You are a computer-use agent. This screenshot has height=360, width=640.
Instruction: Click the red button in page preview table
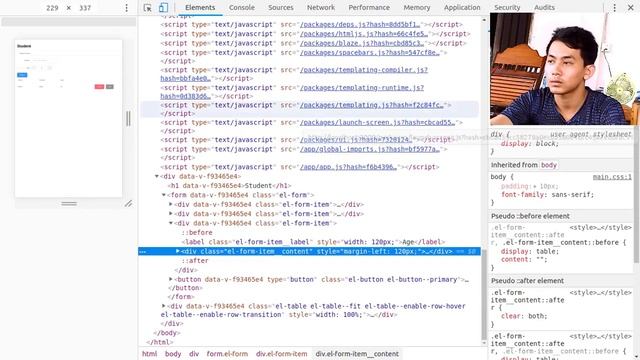tap(99, 87)
